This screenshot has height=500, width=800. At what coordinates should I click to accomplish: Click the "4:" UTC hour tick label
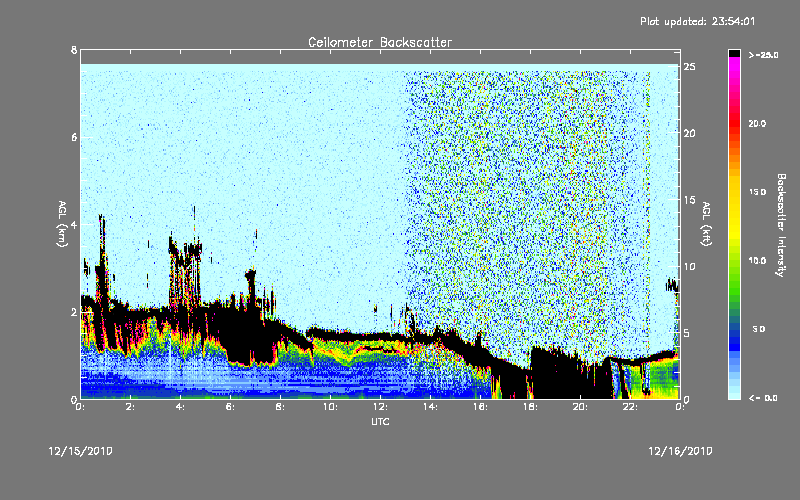pos(180,407)
